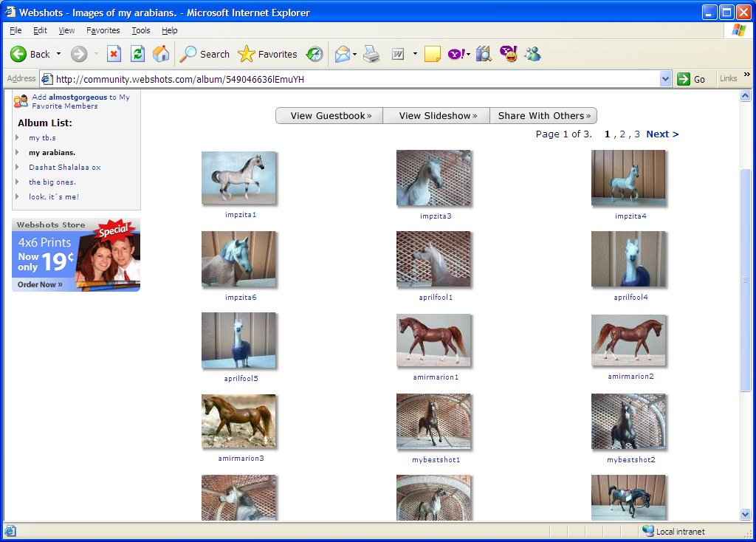Expand the Links toolbar chevron
The height and width of the screenshot is (542, 756).
point(747,75)
